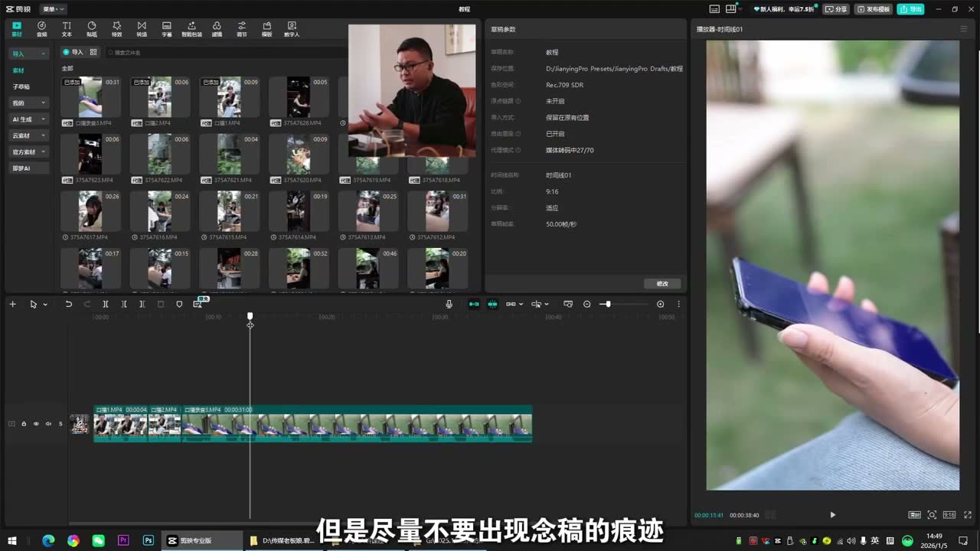Screen dimensions: 980x551
Task: Select 子草稿 in the sidebar
Action: tap(21, 86)
